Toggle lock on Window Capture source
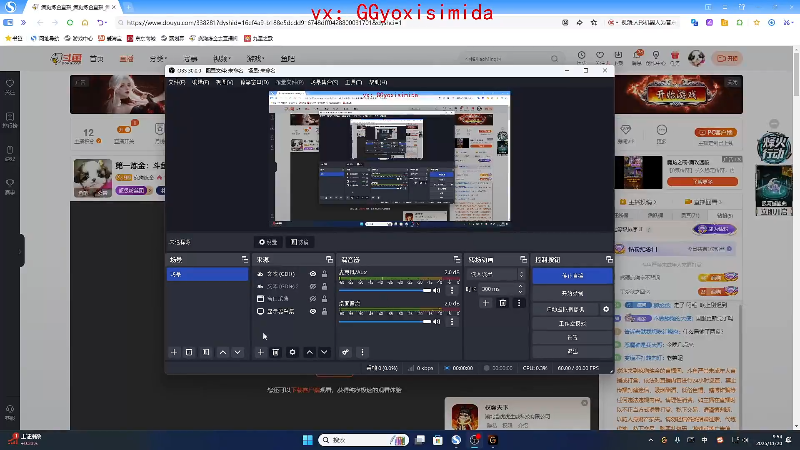Image resolution: width=800 pixels, height=450 pixels. tap(324, 298)
